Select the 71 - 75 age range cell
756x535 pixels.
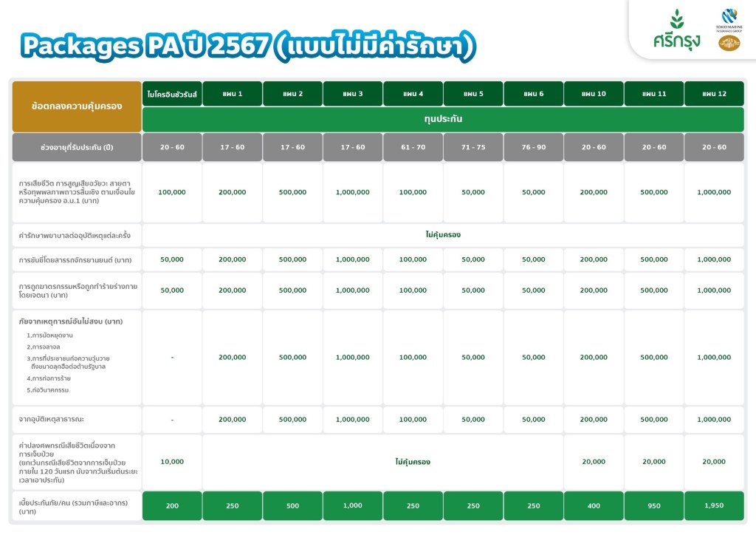point(473,147)
